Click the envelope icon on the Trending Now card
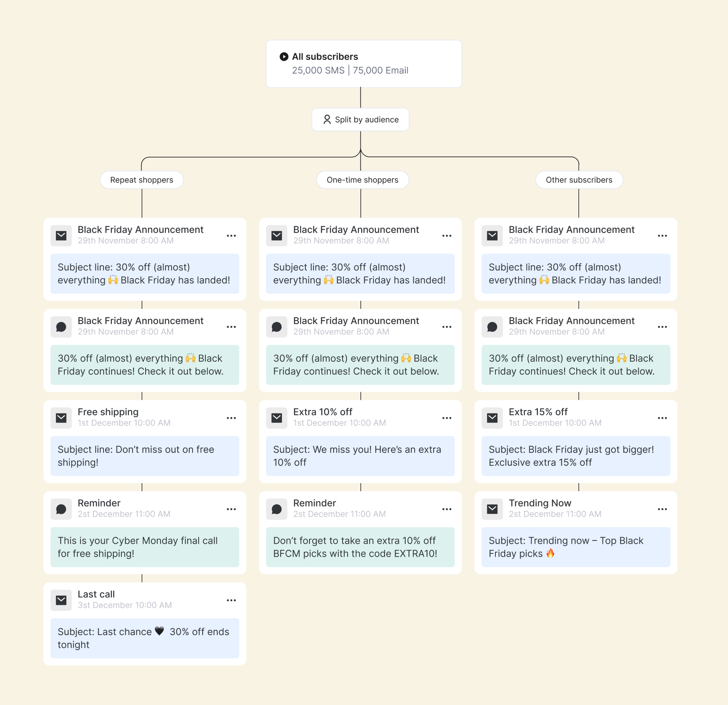This screenshot has height=705, width=728. pos(492,509)
